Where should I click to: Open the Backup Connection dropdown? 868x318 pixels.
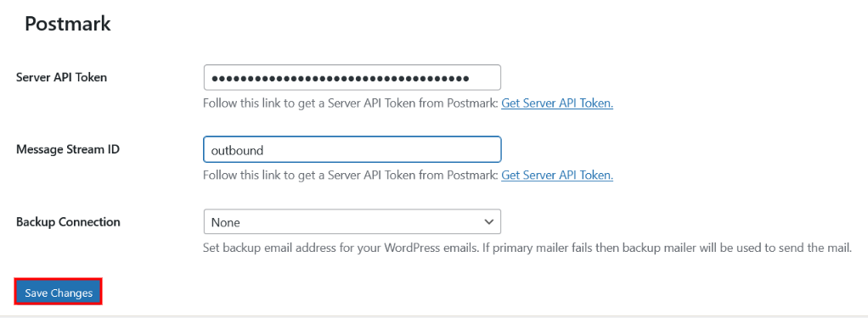352,222
